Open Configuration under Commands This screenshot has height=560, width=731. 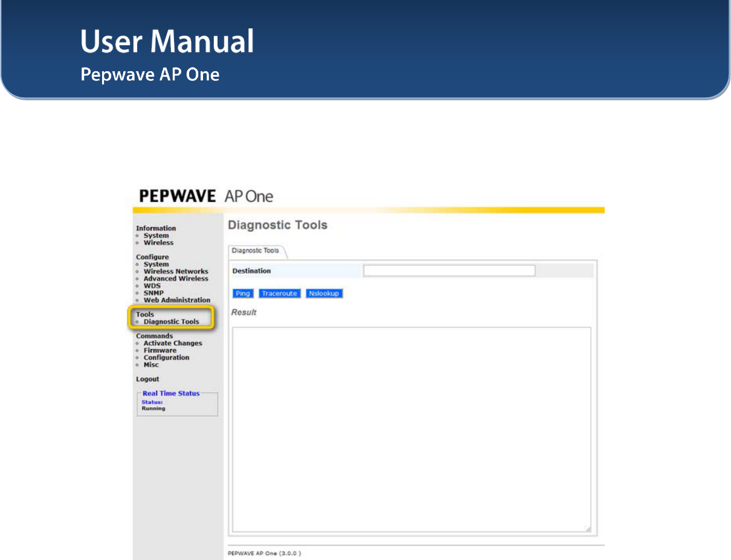pos(166,358)
